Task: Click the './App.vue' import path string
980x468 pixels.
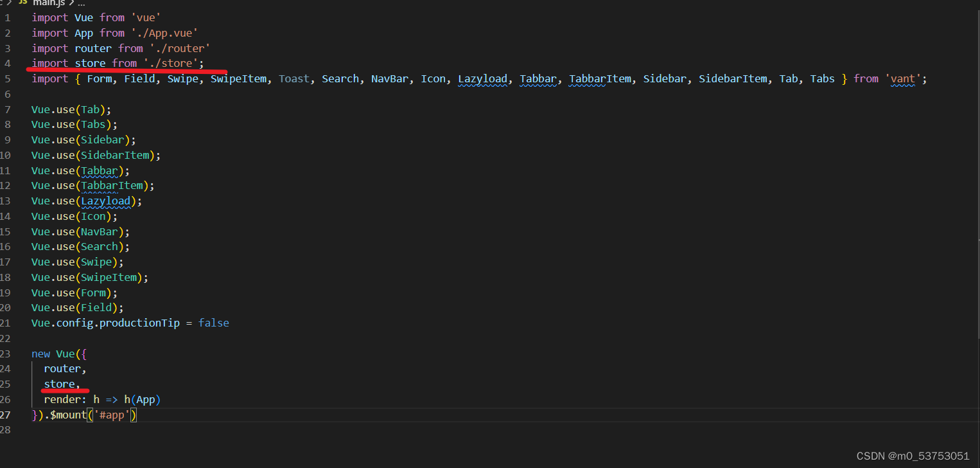Action: [x=164, y=32]
